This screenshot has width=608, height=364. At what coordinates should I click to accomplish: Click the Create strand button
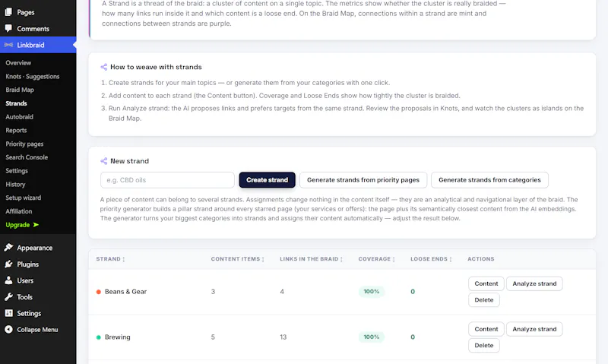coord(268,180)
